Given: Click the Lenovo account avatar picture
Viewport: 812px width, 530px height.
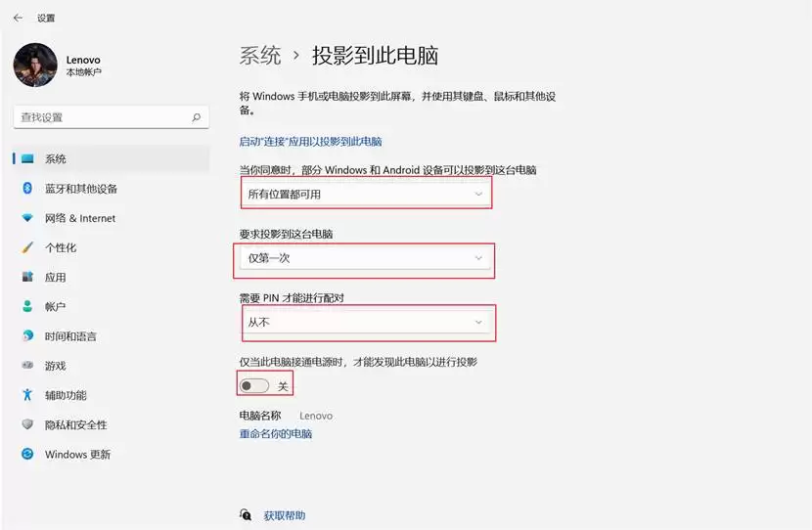Looking at the screenshot, I should pos(35,65).
